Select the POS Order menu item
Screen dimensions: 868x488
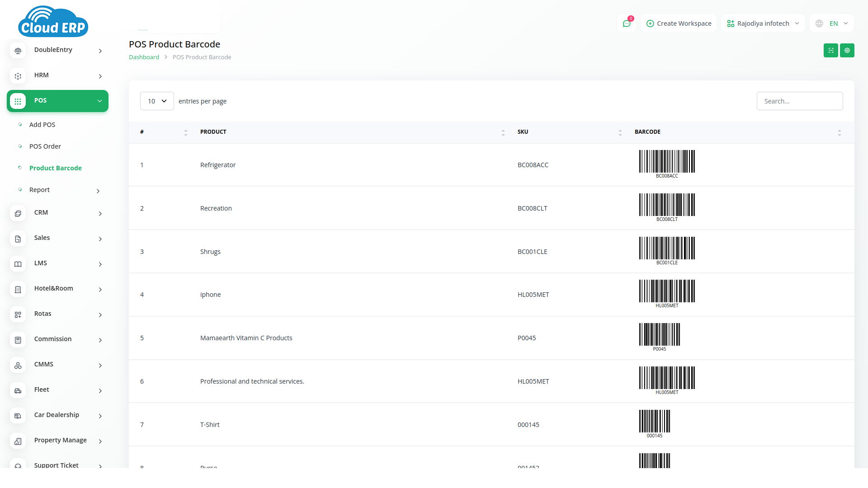pyautogui.click(x=45, y=146)
